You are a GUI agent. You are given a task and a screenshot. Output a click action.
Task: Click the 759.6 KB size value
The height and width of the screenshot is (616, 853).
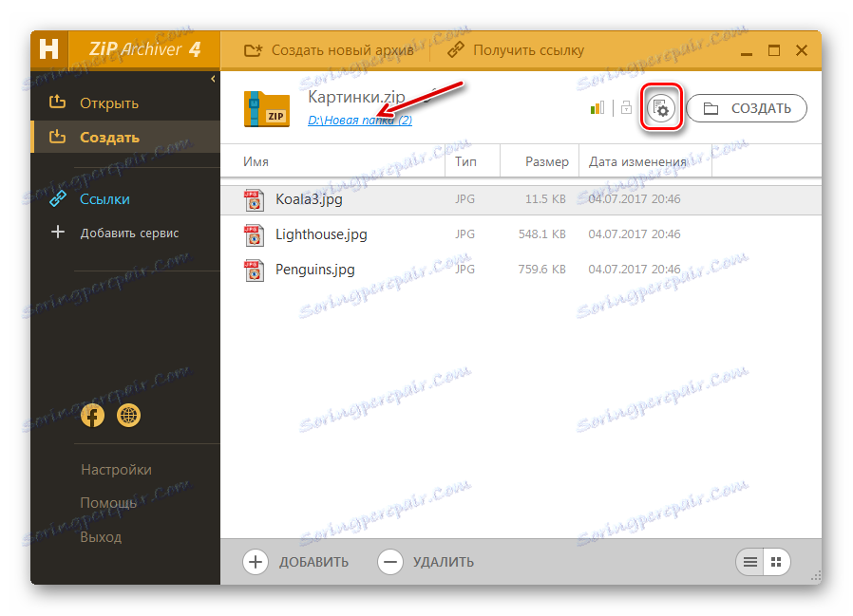(x=541, y=270)
